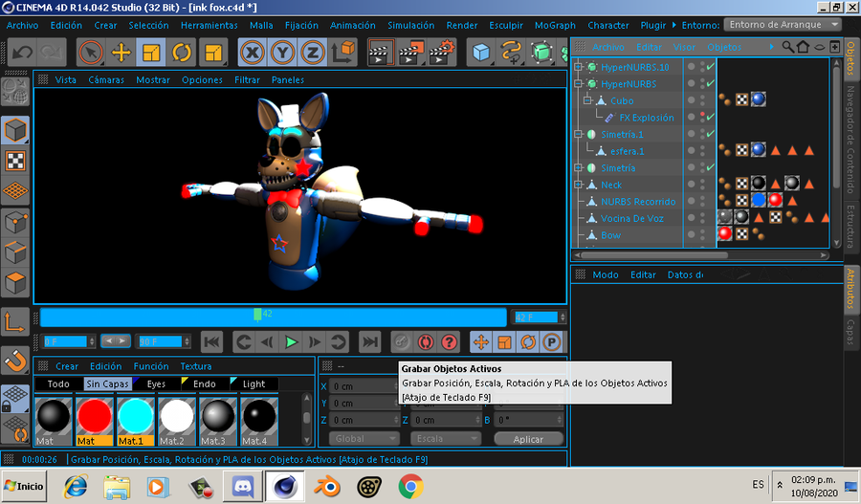Click the Redo arrow icon

(x=51, y=53)
